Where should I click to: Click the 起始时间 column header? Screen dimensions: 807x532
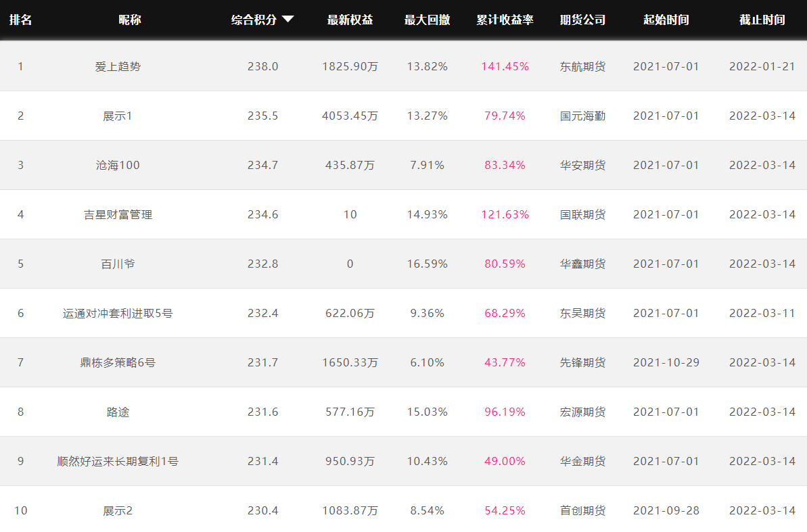tap(666, 20)
